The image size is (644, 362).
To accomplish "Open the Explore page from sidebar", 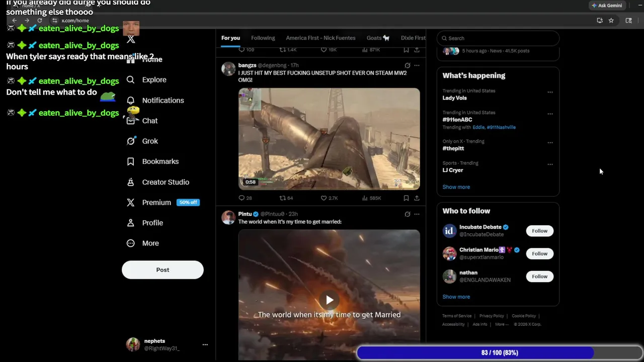I will point(146,79).
